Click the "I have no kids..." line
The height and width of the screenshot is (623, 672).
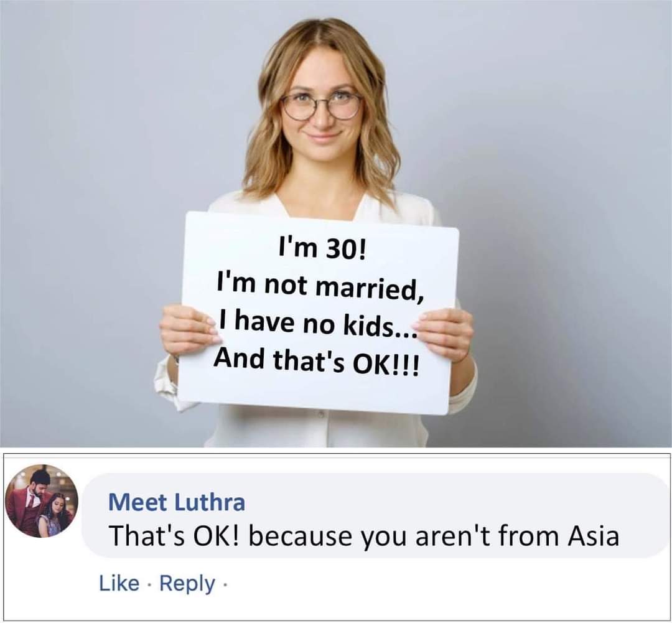pos(317,324)
